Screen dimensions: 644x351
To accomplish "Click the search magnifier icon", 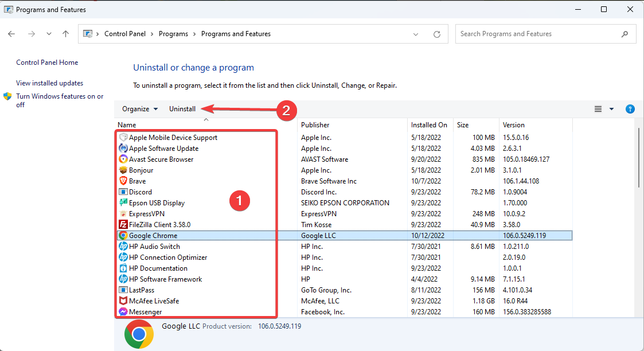I will [x=625, y=34].
